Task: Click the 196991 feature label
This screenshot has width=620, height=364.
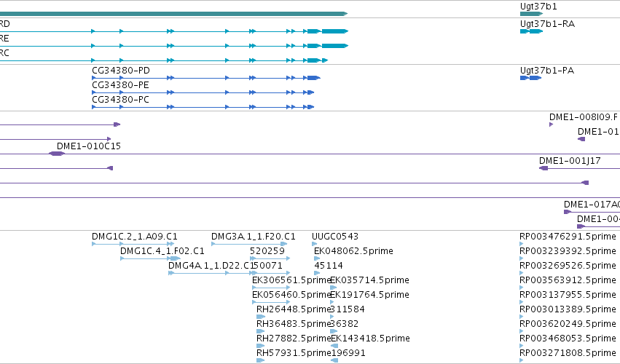Action: click(348, 353)
